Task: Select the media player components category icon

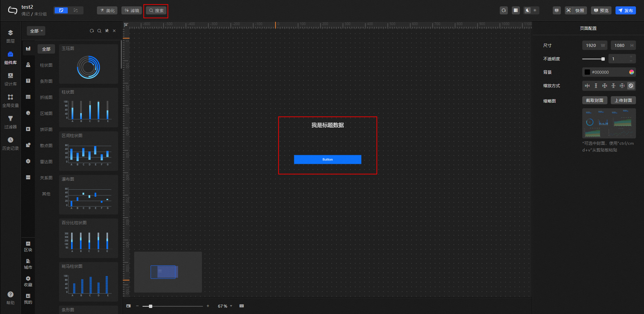Action: 28,129
